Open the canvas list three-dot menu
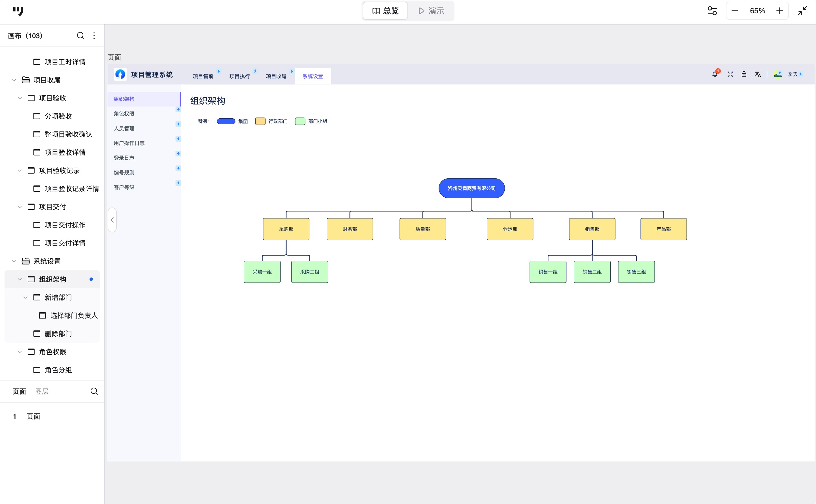This screenshot has height=504, width=816. click(94, 36)
